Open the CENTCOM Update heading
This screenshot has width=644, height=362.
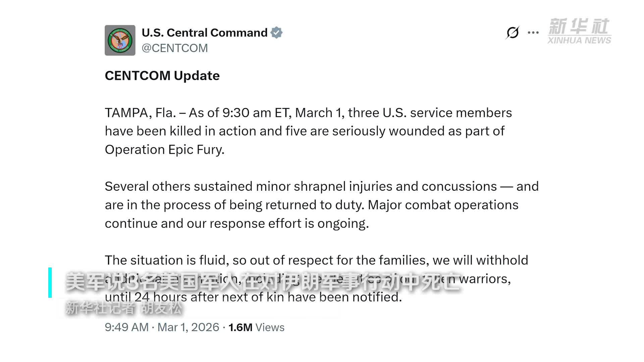click(x=162, y=75)
